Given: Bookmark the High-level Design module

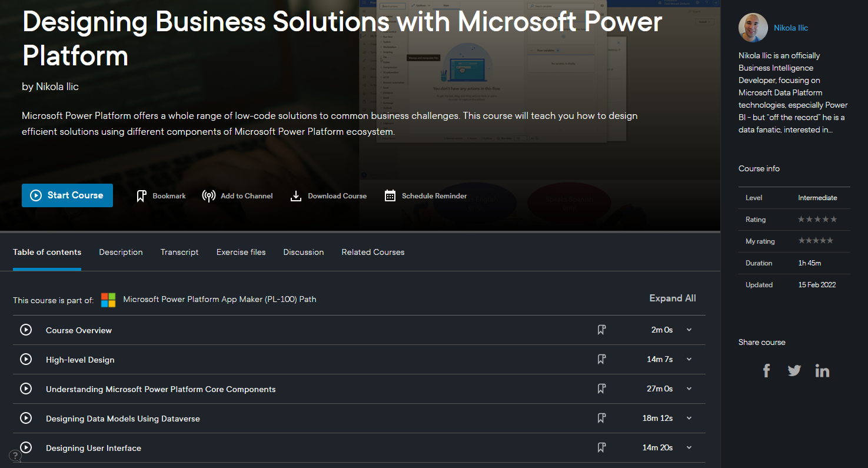Looking at the screenshot, I should point(601,359).
